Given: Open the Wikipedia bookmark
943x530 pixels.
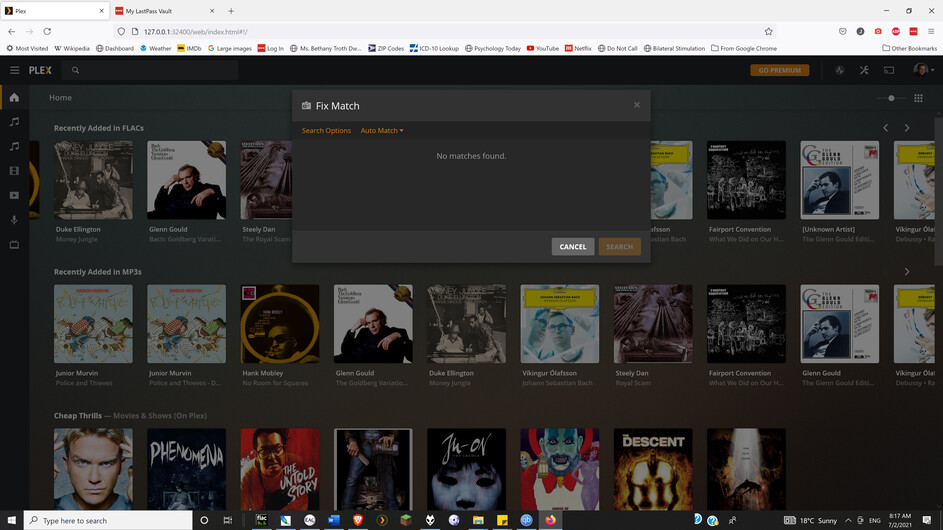Looking at the screenshot, I should 72,48.
